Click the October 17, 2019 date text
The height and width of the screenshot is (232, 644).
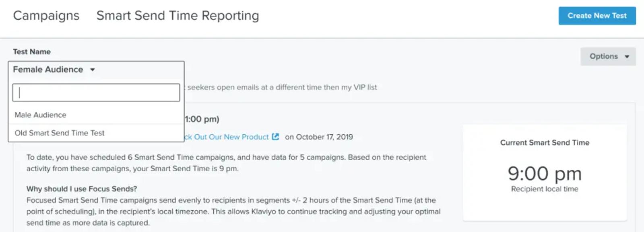[324, 137]
